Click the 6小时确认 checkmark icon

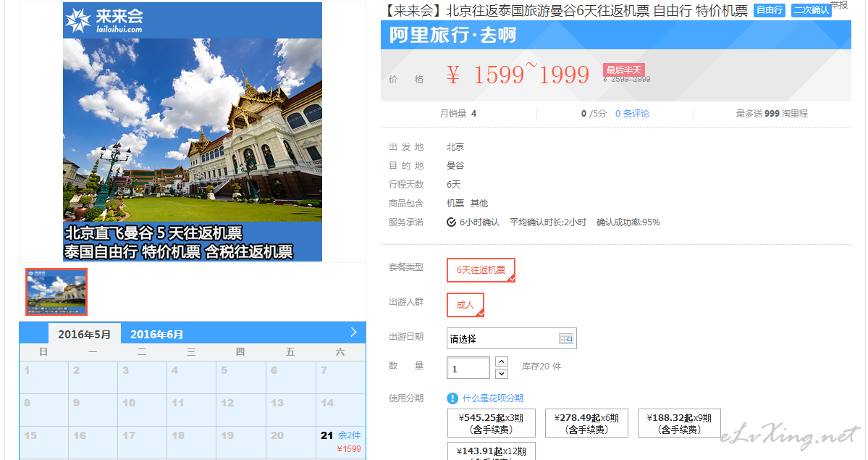[x=451, y=222]
